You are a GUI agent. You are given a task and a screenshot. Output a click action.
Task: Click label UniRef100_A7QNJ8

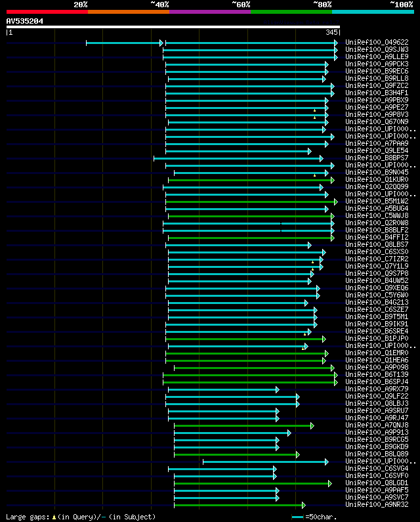377,425
